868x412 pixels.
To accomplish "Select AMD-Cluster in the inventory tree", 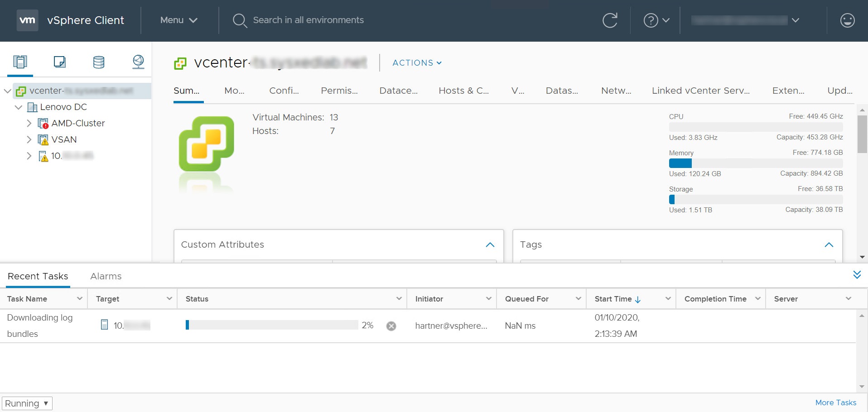I will (x=78, y=123).
